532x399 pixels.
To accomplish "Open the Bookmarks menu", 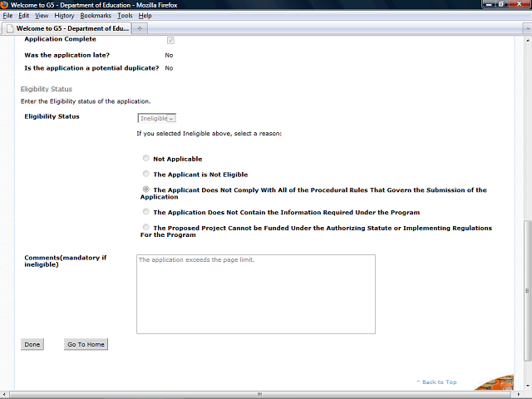I will (x=96, y=16).
